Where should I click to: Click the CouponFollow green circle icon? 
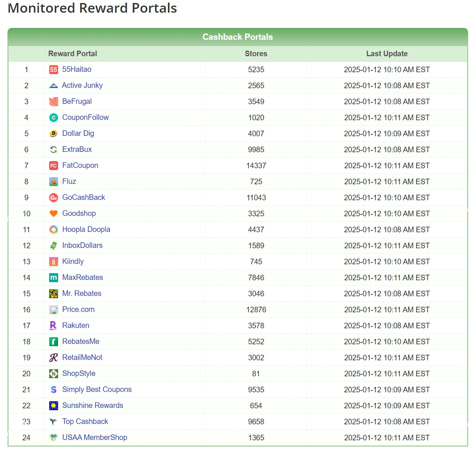(54, 118)
